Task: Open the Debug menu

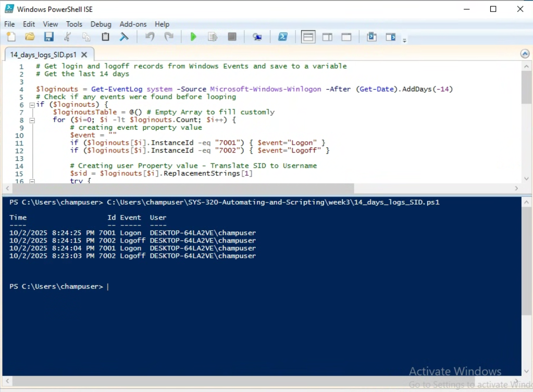Action: coord(101,24)
